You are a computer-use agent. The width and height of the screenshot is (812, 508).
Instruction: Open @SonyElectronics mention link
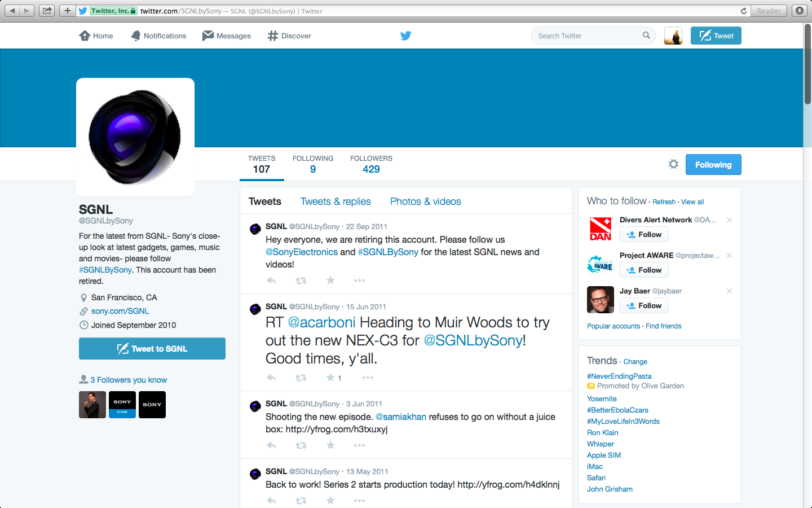tap(302, 252)
